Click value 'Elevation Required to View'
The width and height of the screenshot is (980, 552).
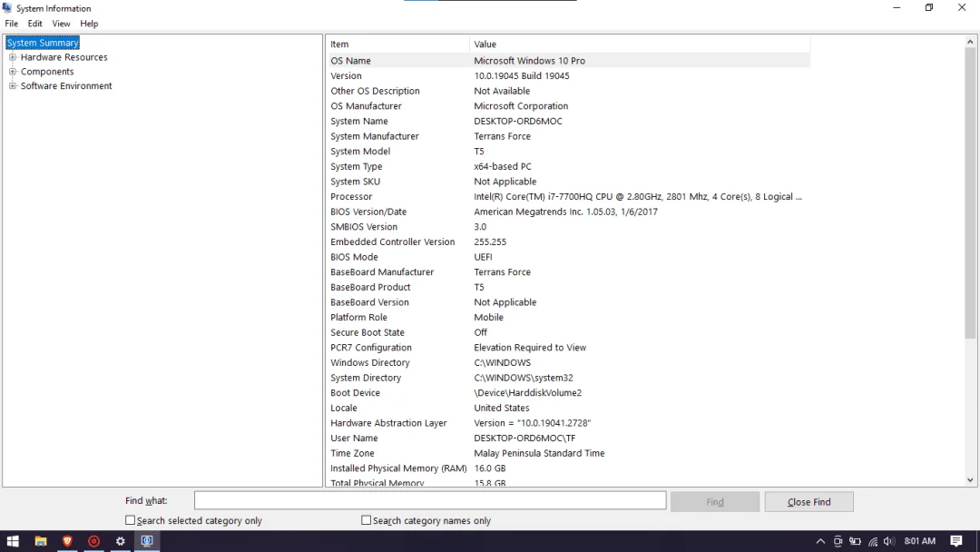(x=529, y=348)
